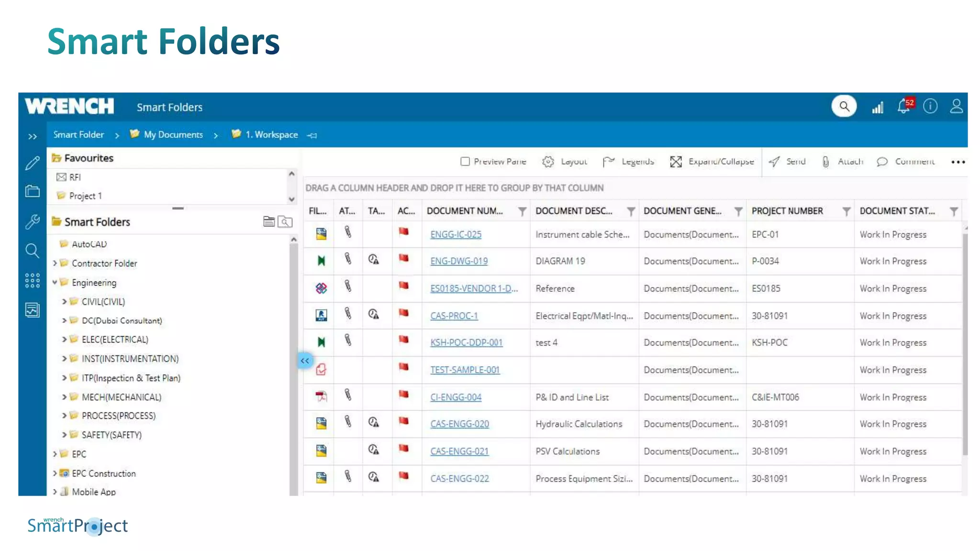
Task: Collapse the left panel with blue arrows
Action: click(305, 361)
